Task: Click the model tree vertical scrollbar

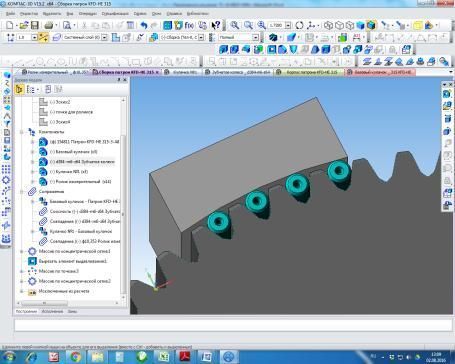Action: tap(123, 213)
